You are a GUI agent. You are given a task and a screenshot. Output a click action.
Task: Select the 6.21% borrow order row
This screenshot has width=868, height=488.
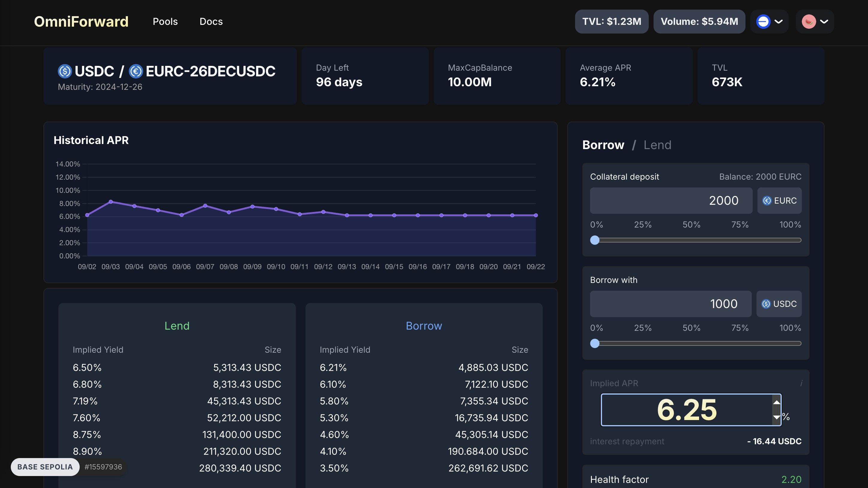(x=424, y=367)
